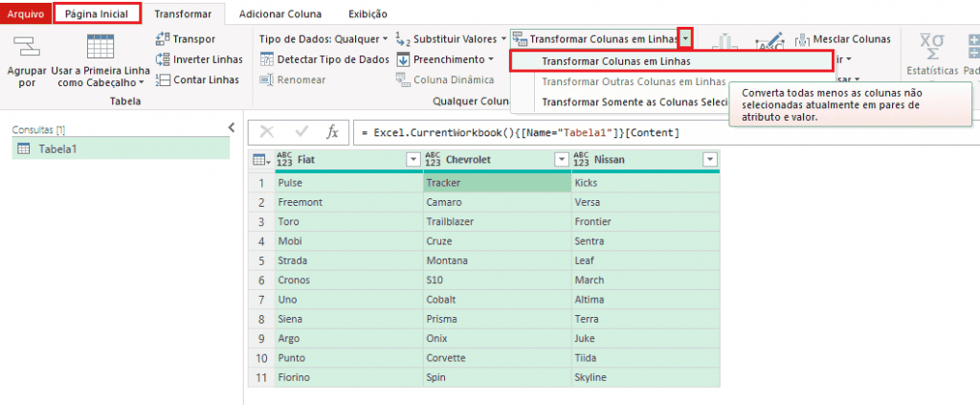This screenshot has height=405, width=980.
Task: Click the Skyline cell
Action: [645, 377]
